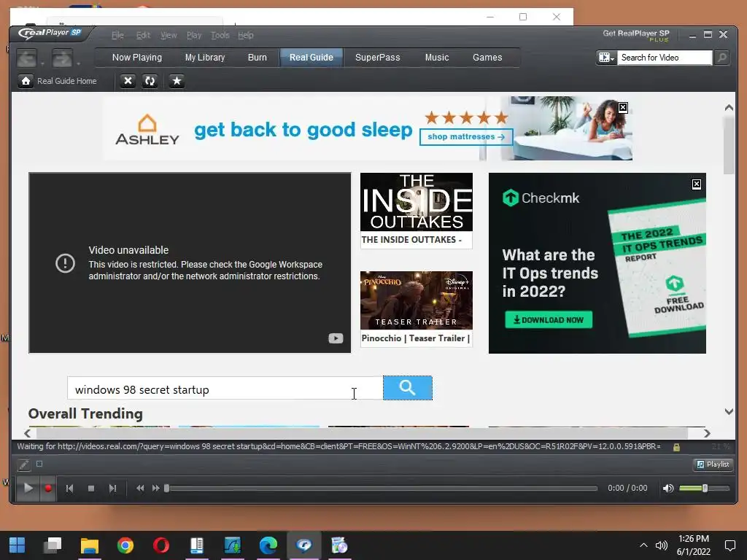
Task: Click the Play button
Action: pos(28,488)
